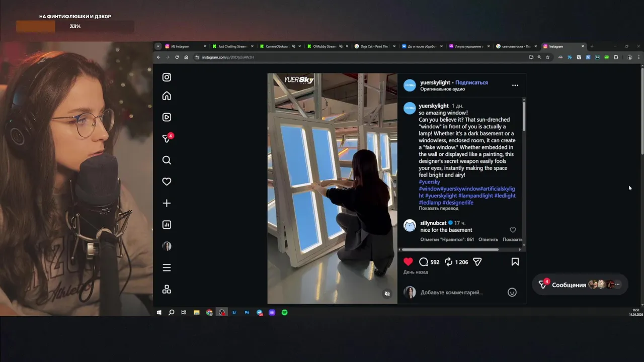Open the More hamburger menu in sidebar
The width and height of the screenshot is (644, 362).
coord(167,267)
